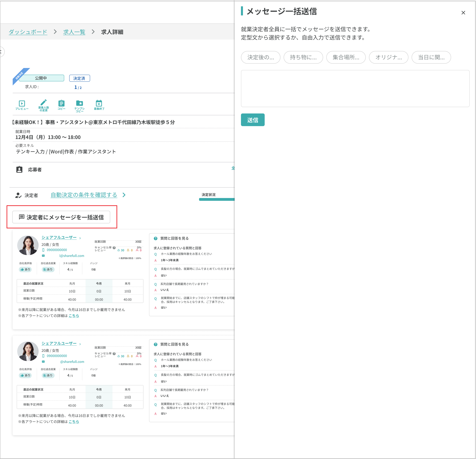Screen dimensions: 476x459
Task: Click the 決定者 person-check icon
Action: coord(18,195)
